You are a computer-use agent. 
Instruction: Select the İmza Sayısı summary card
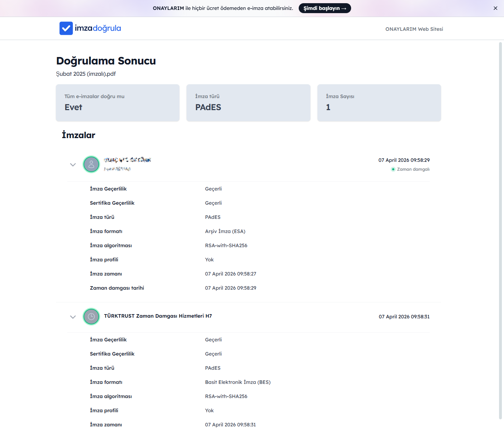[x=379, y=103]
